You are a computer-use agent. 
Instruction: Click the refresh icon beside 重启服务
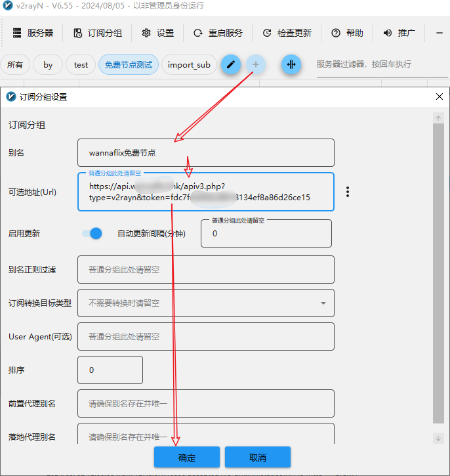click(x=198, y=33)
